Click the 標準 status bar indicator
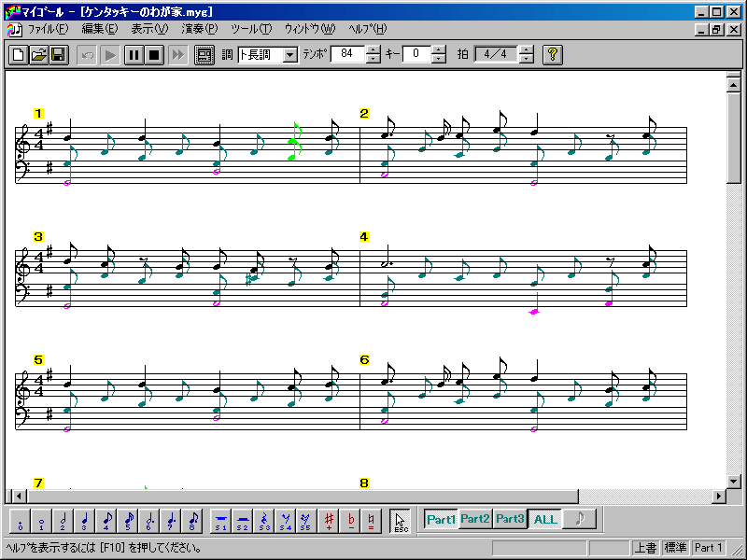747x560 pixels. [x=675, y=548]
